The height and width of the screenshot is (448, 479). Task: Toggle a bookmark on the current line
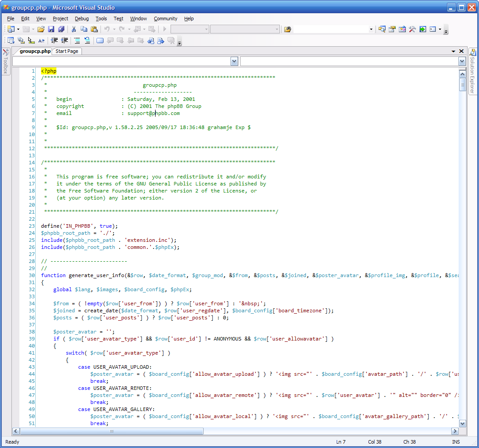100,41
